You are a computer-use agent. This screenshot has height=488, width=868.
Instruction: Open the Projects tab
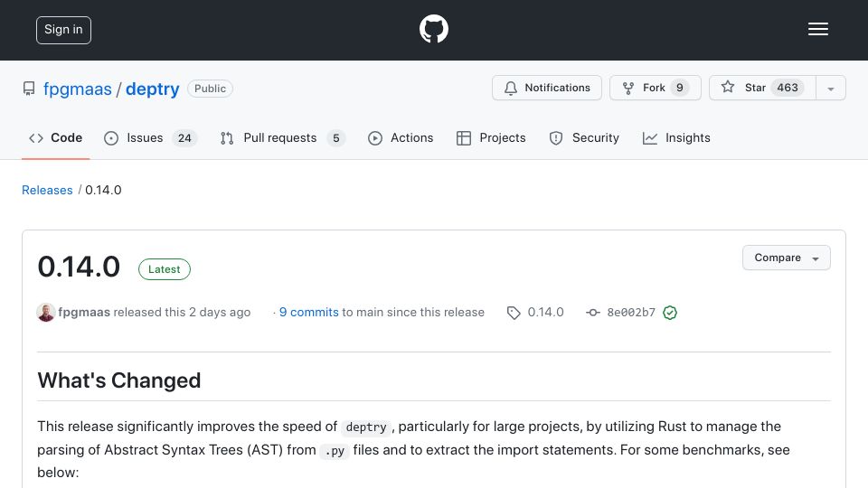point(491,137)
